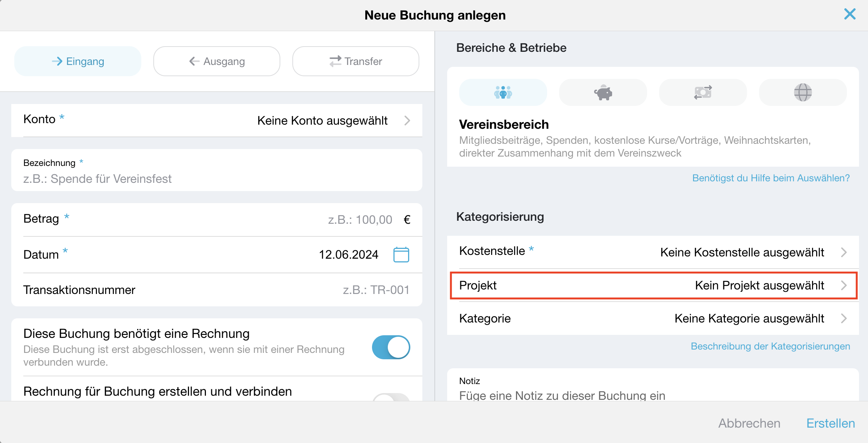The width and height of the screenshot is (868, 443).
Task: Switch booking type to Transfer
Action: click(x=356, y=61)
